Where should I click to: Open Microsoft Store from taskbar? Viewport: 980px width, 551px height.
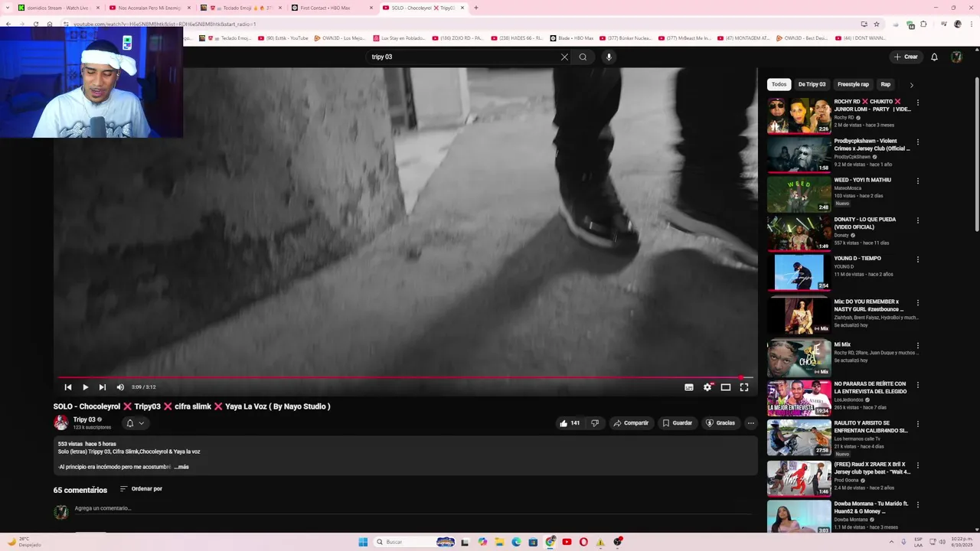coord(533,542)
